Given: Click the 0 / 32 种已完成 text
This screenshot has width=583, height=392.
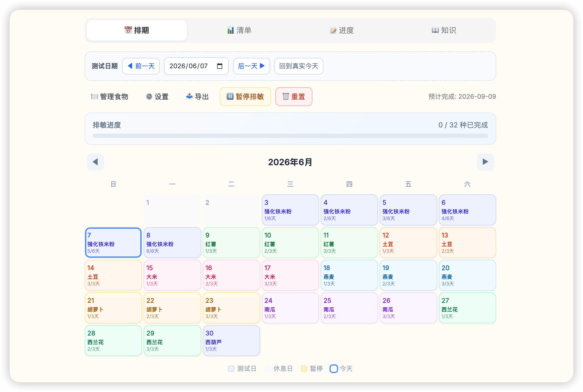Looking at the screenshot, I should click(x=463, y=125).
